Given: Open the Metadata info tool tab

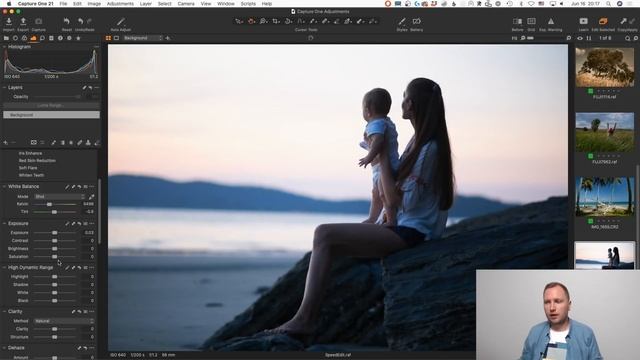Looking at the screenshot, I should [x=60, y=38].
